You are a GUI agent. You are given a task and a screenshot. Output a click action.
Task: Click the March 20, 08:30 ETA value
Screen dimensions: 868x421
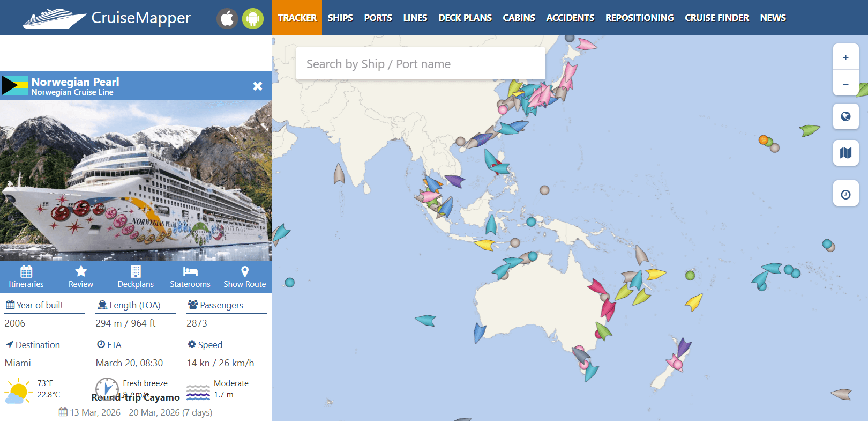129,363
